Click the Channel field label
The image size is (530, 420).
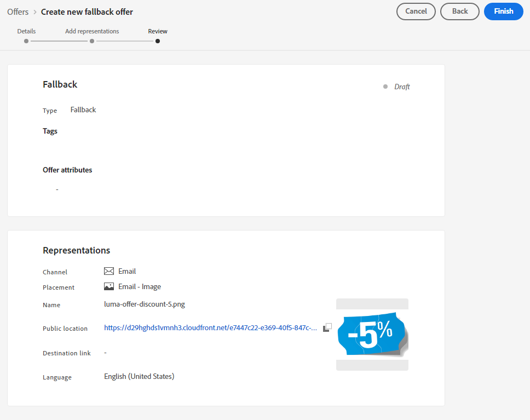coord(55,272)
